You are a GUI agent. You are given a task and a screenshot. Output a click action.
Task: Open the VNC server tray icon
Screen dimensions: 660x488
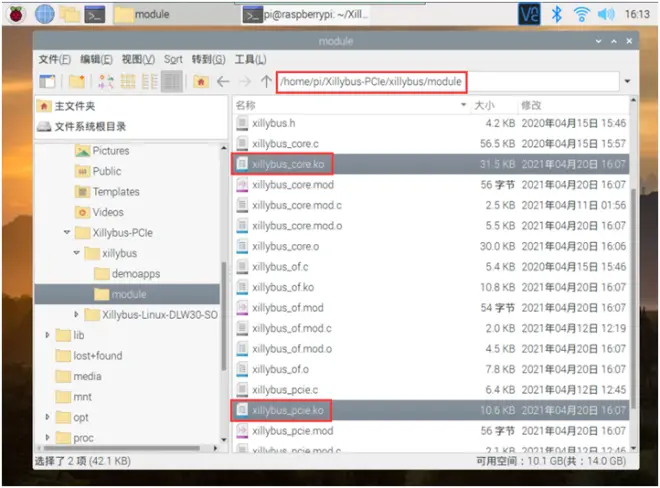pos(529,15)
